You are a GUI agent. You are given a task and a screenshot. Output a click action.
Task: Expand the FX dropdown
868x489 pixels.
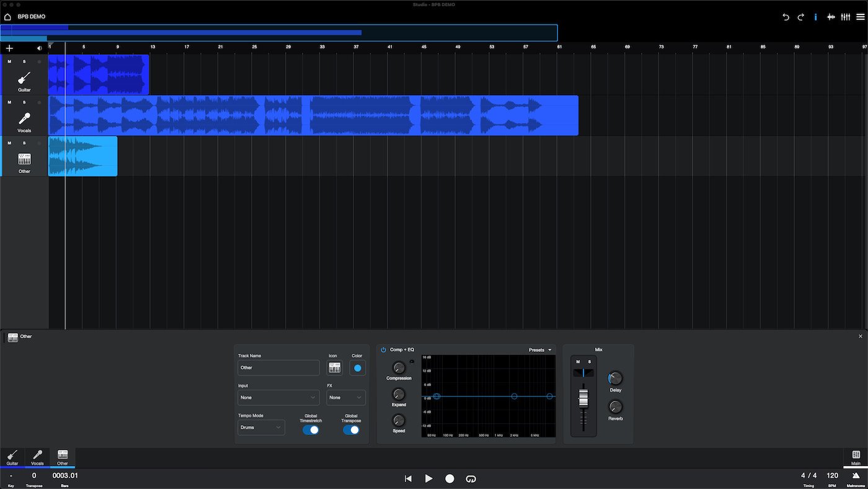point(346,397)
